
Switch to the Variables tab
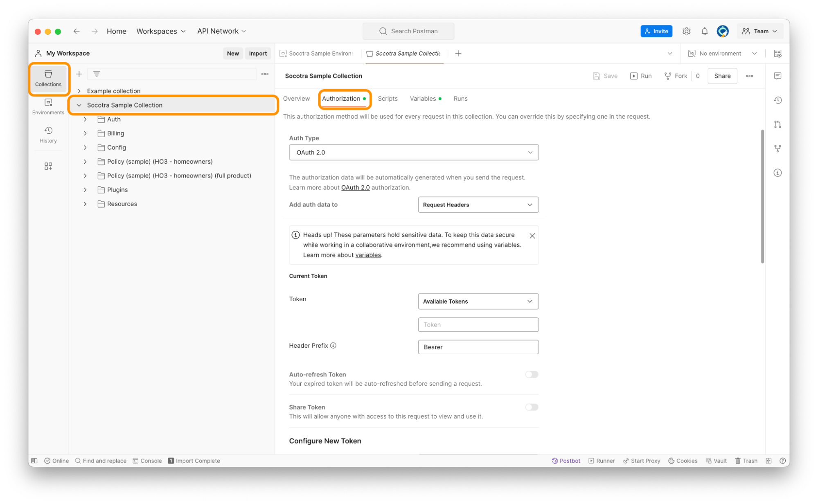point(423,99)
